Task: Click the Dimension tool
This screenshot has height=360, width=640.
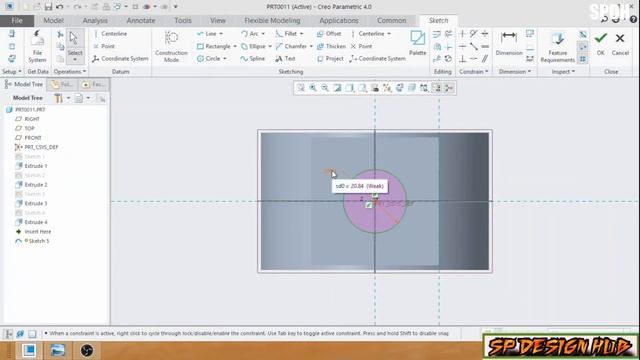Action: click(x=509, y=43)
